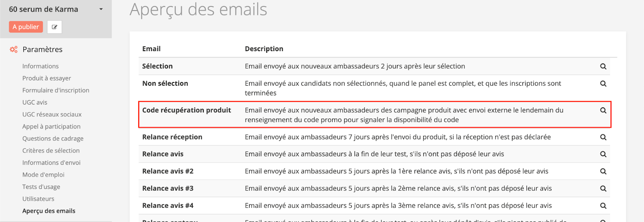Image resolution: width=644 pixels, height=222 pixels.
Task: Expand the 60 serum de Karma dropdown
Action: [x=101, y=9]
